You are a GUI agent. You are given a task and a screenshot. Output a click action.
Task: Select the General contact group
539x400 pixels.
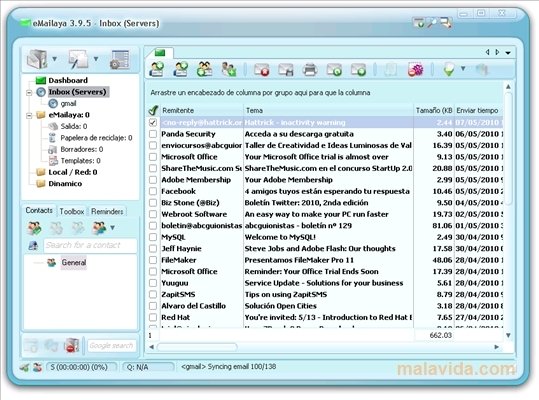pyautogui.click(x=74, y=263)
